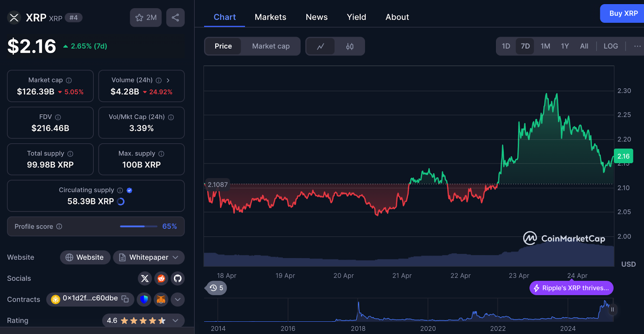Click the #4 rank badge
Image resolution: width=644 pixels, height=334 pixels.
click(x=74, y=18)
